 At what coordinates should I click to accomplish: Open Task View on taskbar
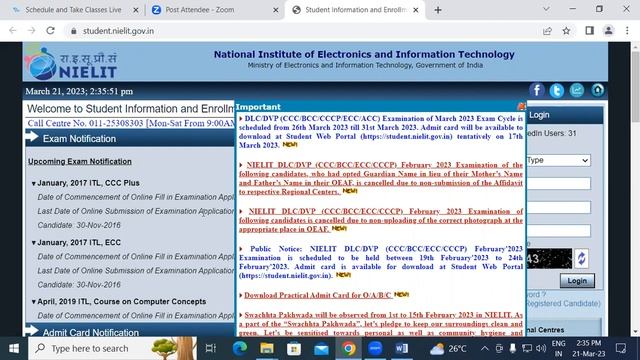coord(211,348)
